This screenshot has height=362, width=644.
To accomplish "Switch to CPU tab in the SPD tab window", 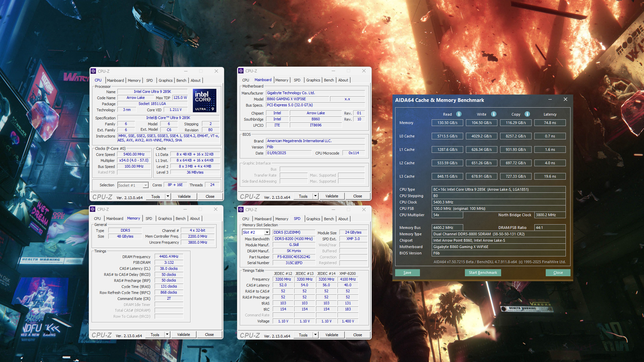I will point(246,219).
